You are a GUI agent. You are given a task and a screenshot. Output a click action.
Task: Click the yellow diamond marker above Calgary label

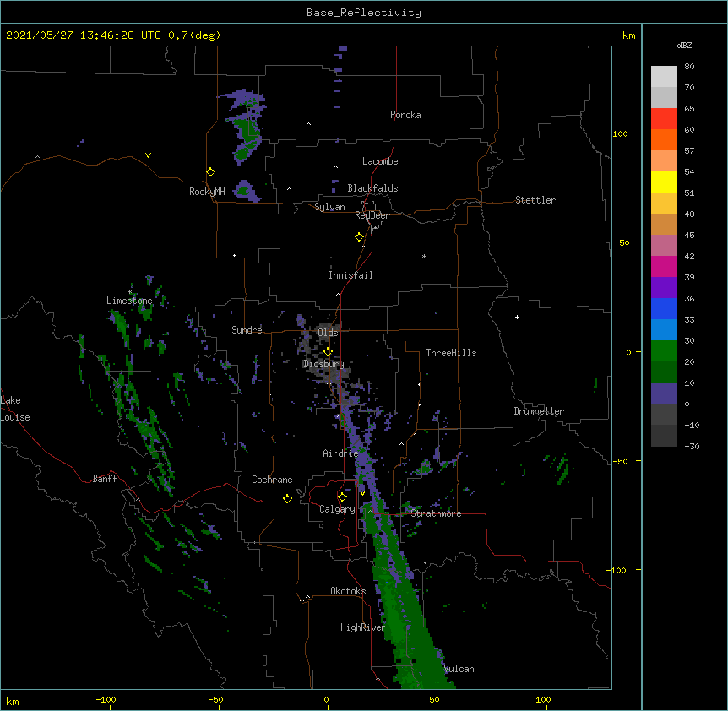[x=342, y=497]
